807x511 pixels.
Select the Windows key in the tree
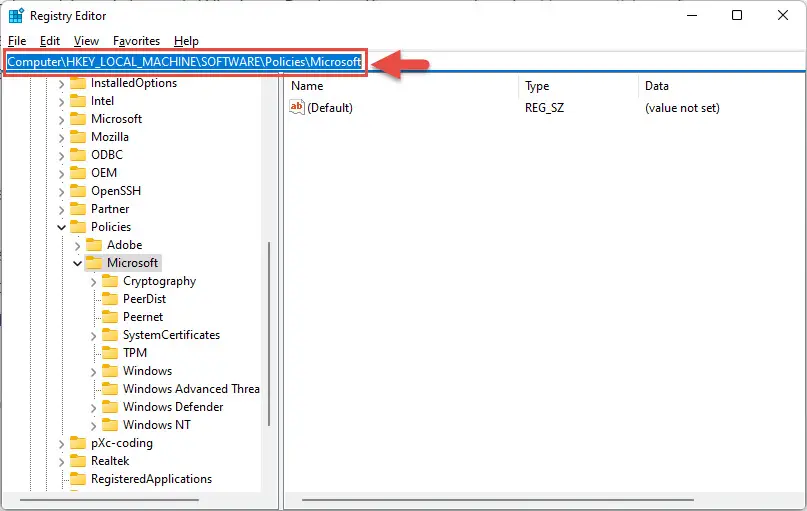pyautogui.click(x=147, y=371)
